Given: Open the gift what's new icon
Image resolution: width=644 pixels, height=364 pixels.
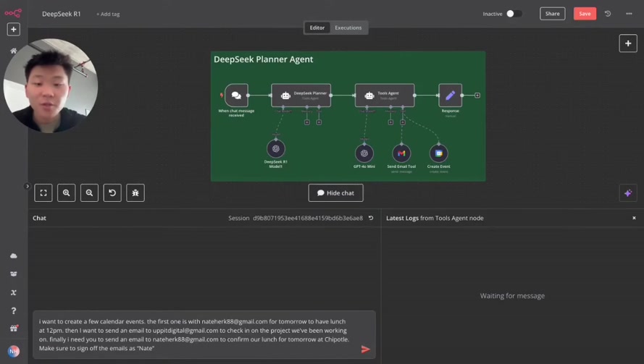Looking at the screenshot, I should pos(14,329).
